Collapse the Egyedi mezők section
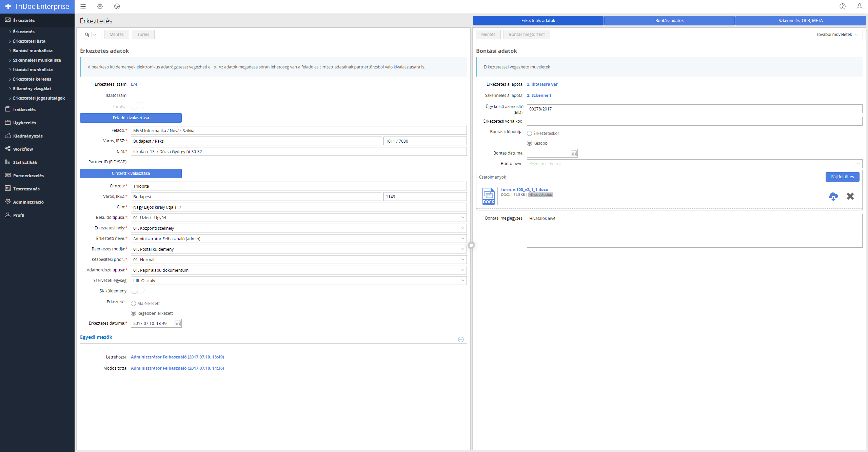Viewport: 868px width, 452px height. [460, 340]
